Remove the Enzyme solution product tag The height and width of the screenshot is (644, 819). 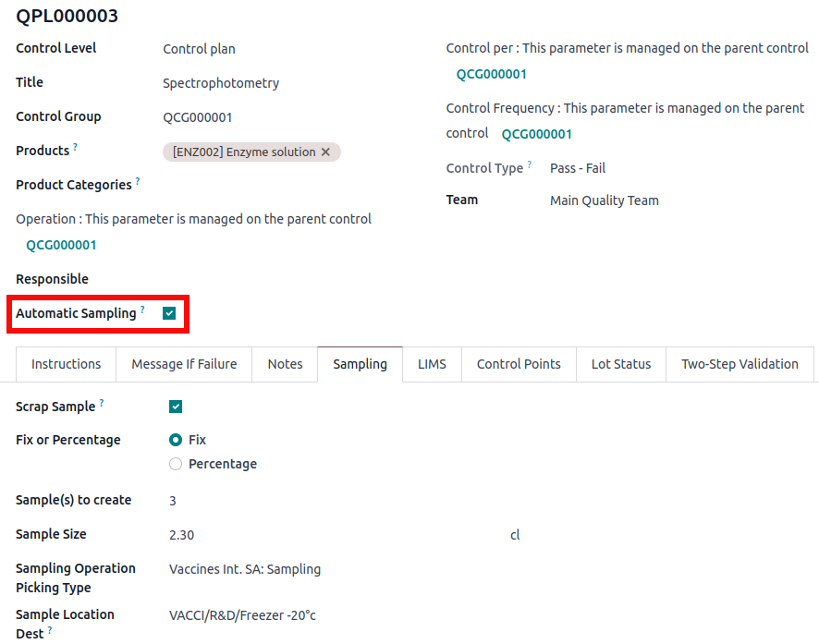pyautogui.click(x=325, y=152)
